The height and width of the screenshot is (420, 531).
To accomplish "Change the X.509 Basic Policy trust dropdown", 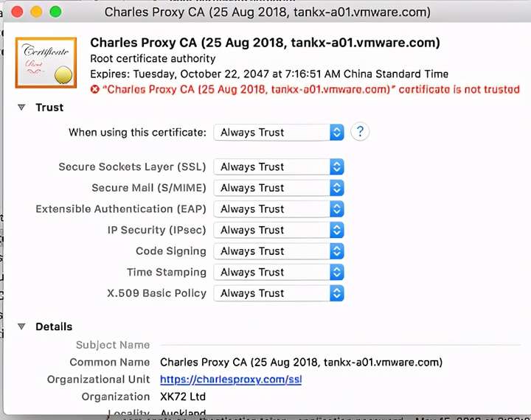I will [279, 293].
